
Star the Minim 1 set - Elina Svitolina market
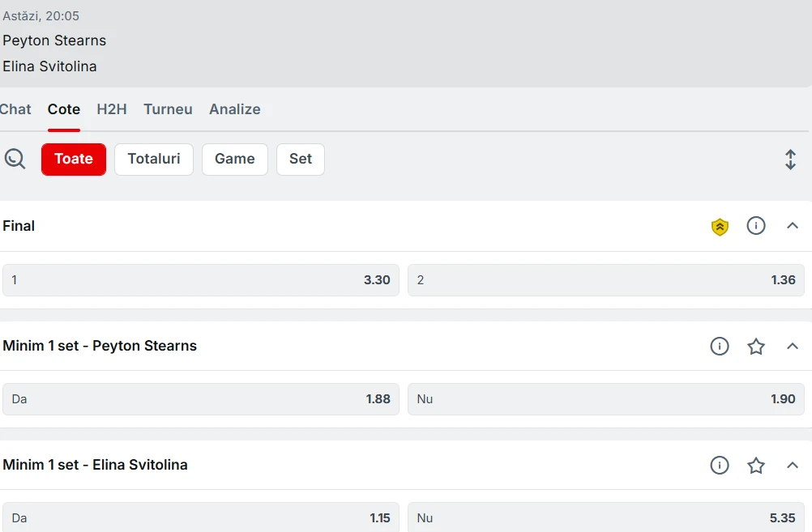click(x=756, y=465)
